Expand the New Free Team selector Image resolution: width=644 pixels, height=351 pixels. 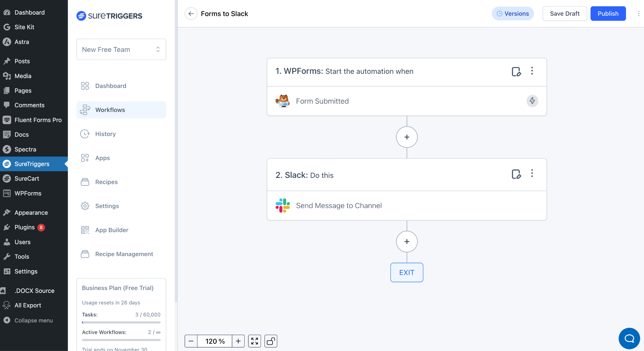[x=121, y=49]
